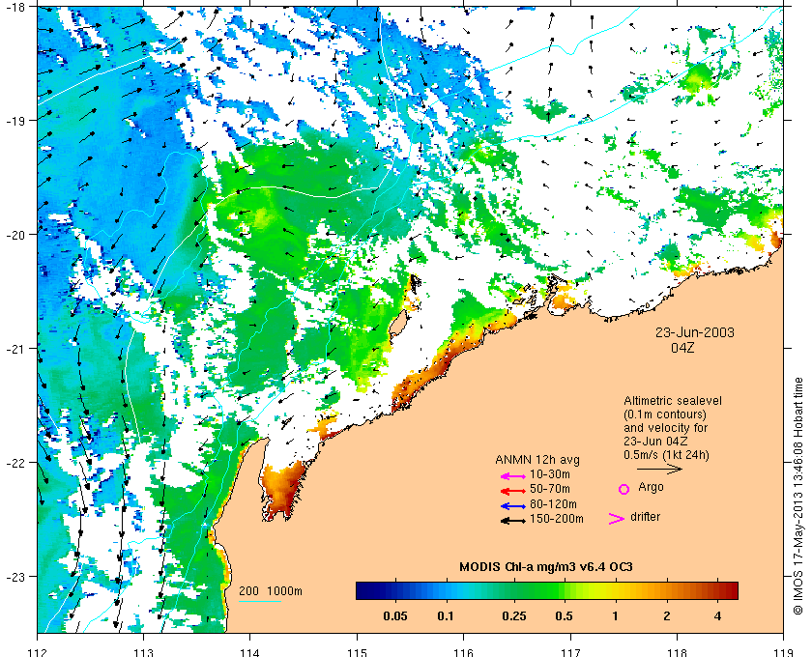Click the magenta Argo circle symbol
Screen dimensions: 812x657
click(624, 489)
